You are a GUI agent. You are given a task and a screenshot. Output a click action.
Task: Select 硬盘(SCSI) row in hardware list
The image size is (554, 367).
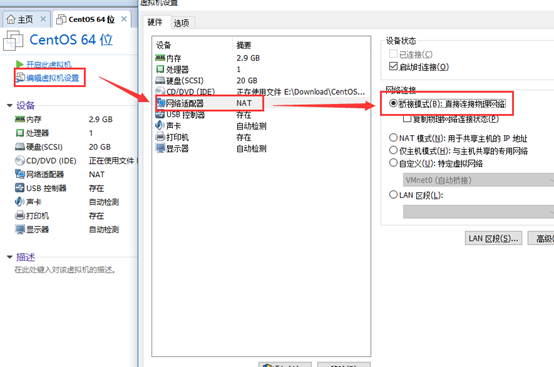click(261, 81)
